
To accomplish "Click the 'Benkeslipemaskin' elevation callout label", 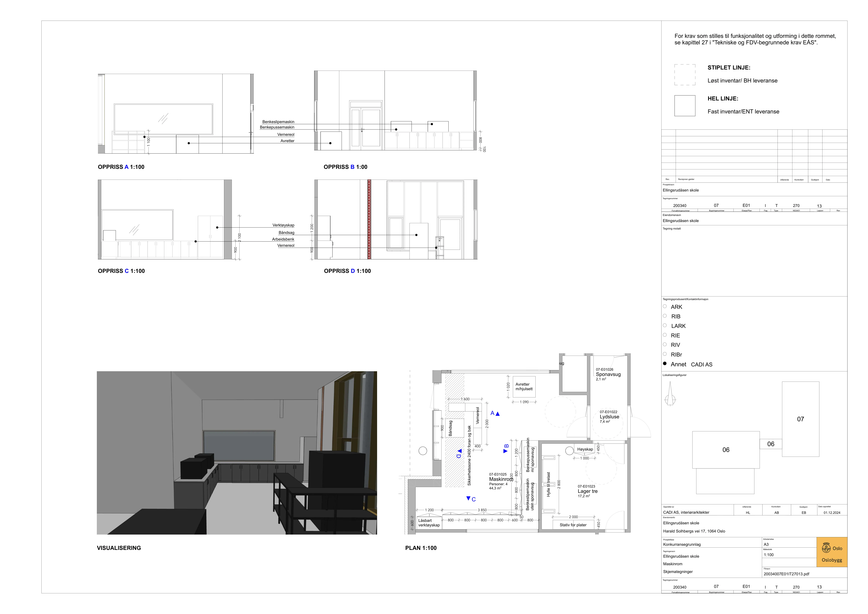I will pyautogui.click(x=278, y=122).
